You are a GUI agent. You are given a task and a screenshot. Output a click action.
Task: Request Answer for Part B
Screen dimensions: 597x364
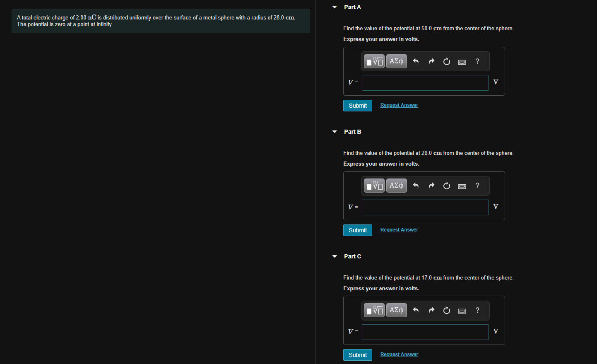click(x=399, y=230)
